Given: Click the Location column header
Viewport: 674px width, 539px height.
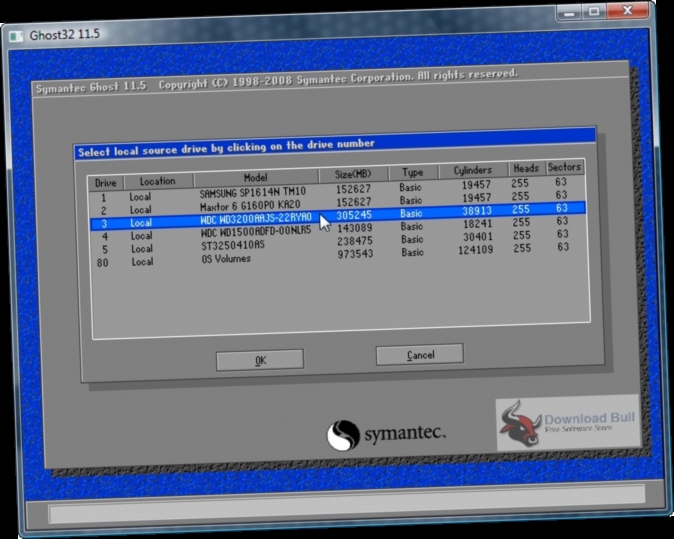Looking at the screenshot, I should click(x=158, y=181).
